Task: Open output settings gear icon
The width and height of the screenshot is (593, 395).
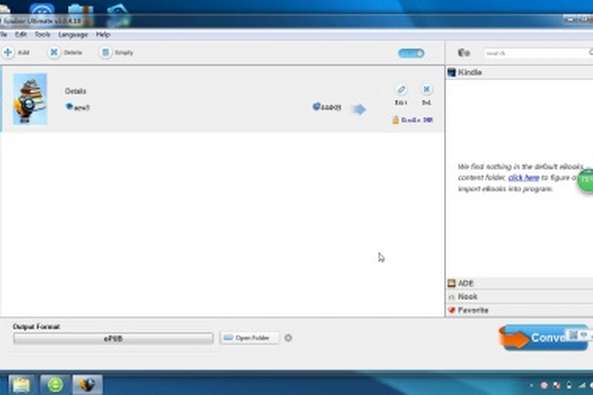Action: click(288, 338)
